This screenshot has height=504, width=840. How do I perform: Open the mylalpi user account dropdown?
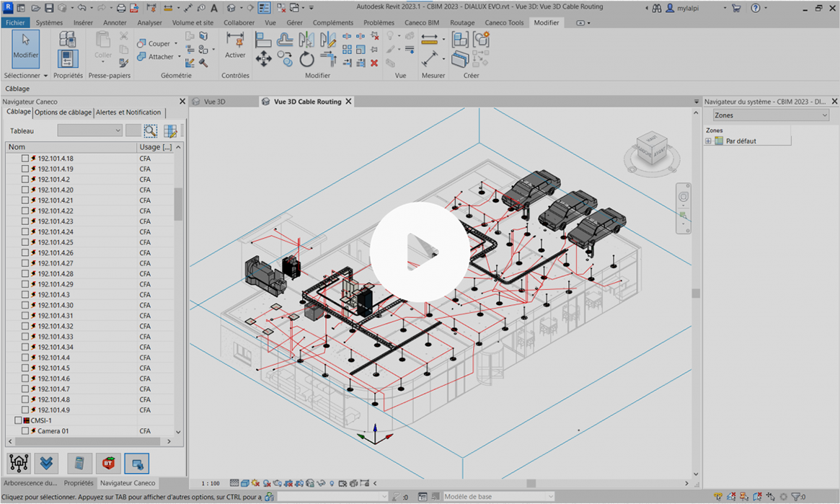[x=725, y=8]
